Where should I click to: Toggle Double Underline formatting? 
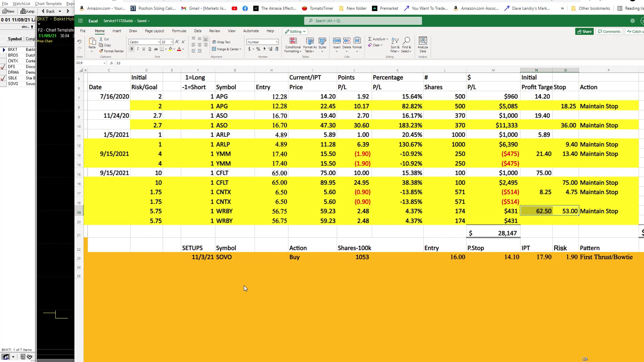[150, 49]
